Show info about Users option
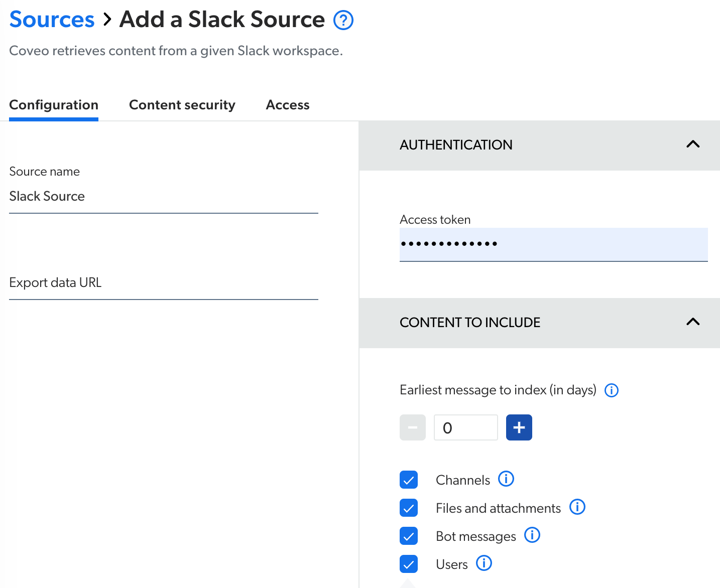Viewport: 720px width, 588px height. tap(484, 563)
